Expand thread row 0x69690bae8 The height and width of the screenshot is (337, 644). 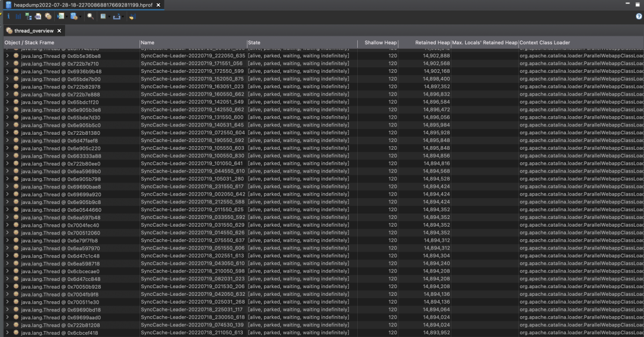(7, 186)
